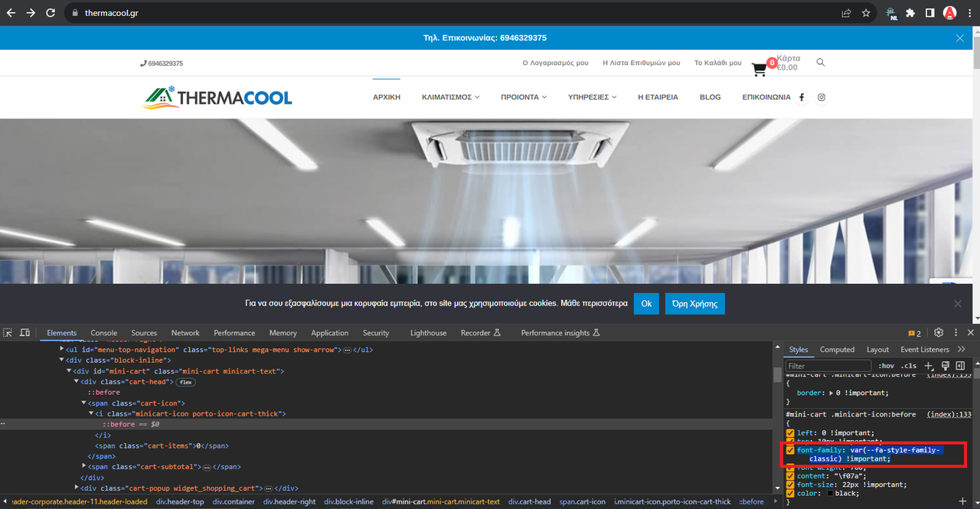
Task: Open the Chrome profile avatar
Action: (949, 13)
